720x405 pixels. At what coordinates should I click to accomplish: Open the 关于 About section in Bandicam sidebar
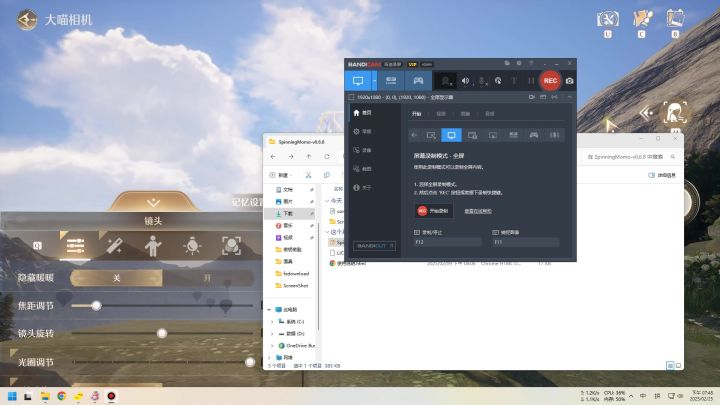click(x=363, y=187)
